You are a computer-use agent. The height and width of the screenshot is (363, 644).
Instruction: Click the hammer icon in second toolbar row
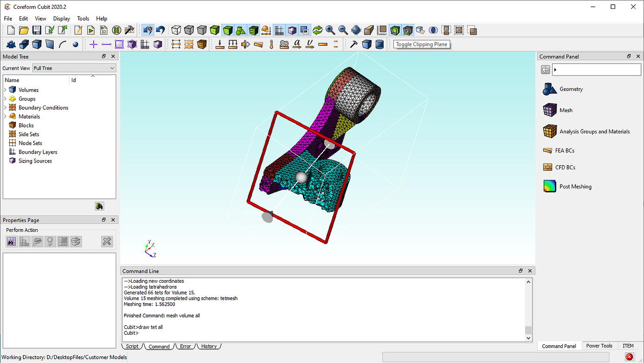[354, 44]
